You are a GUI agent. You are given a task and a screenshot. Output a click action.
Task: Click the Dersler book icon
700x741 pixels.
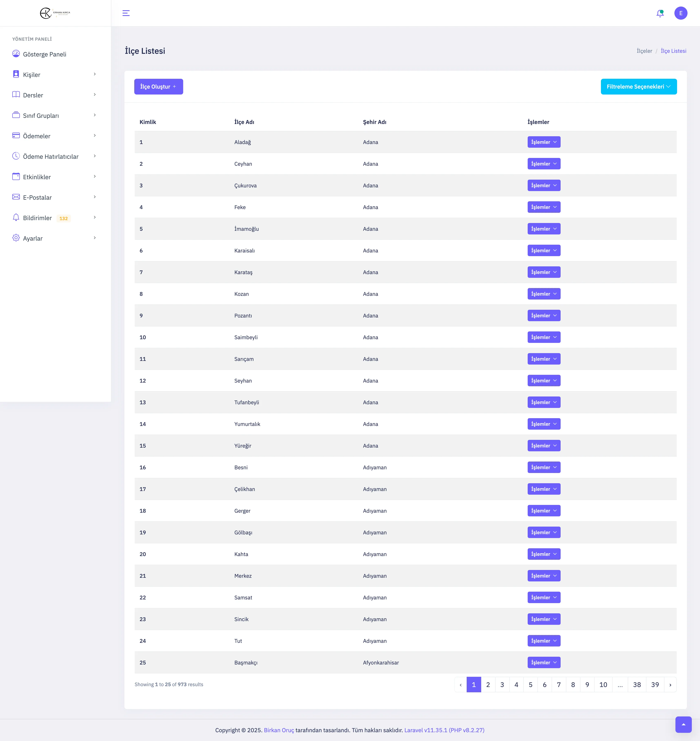tap(16, 94)
